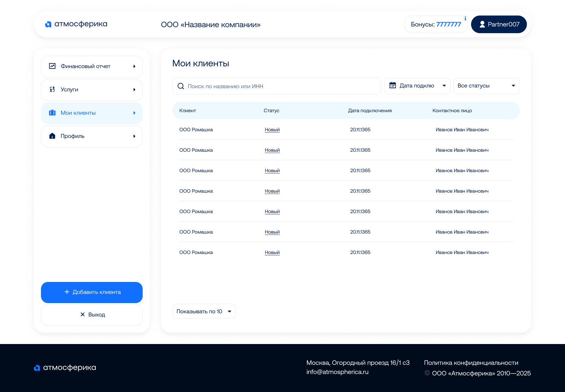
Task: Click Иванов Иван Иванович in the last table row
Action: (x=462, y=252)
